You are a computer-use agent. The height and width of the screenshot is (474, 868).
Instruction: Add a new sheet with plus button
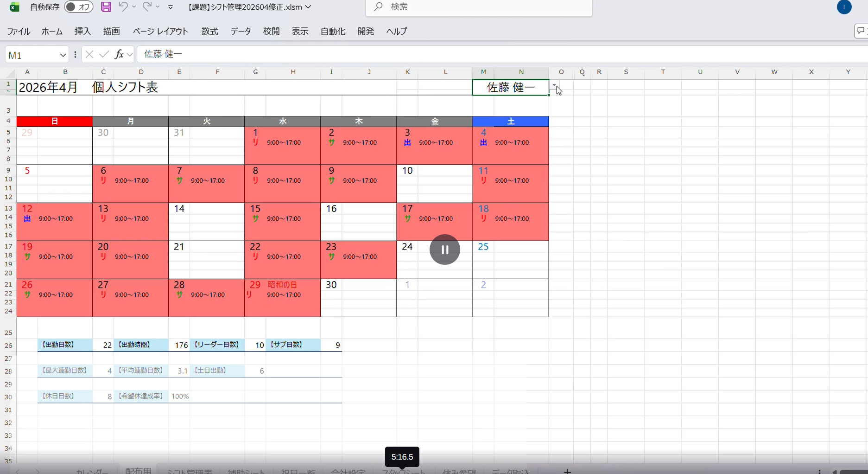pos(567,471)
